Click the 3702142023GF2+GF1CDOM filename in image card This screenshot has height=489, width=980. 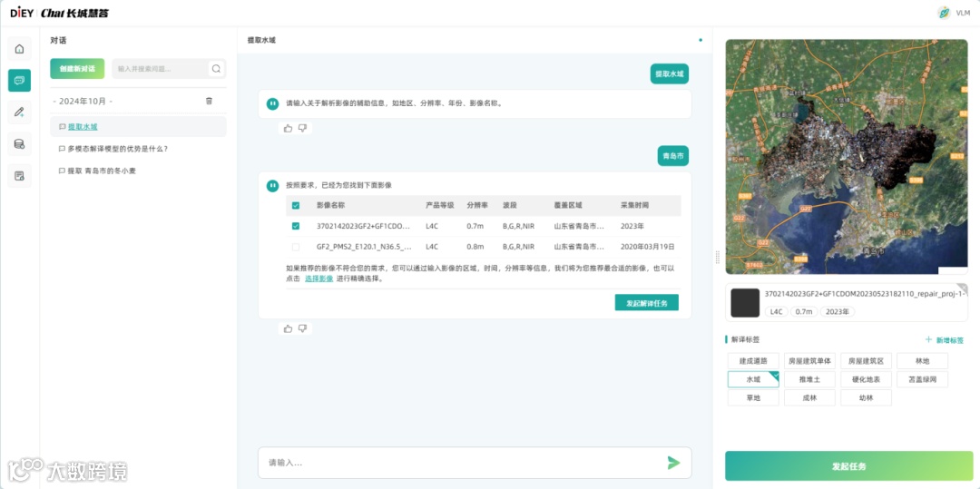[865, 294]
